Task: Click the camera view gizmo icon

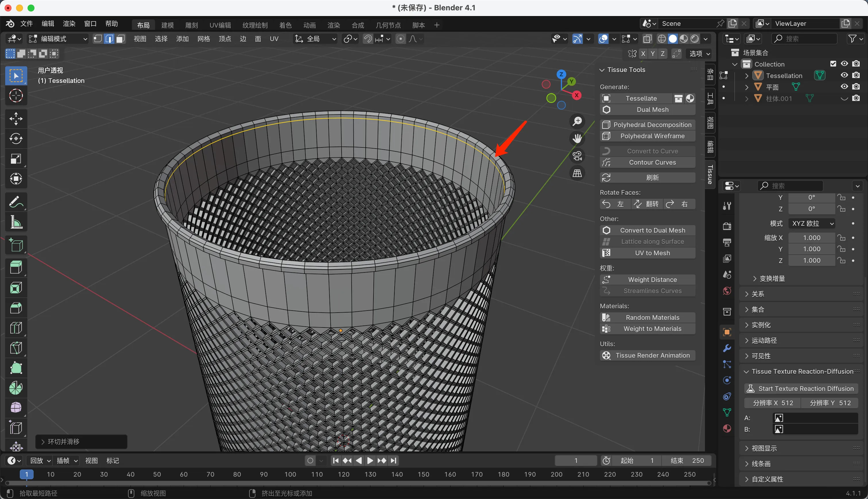Action: coord(577,156)
